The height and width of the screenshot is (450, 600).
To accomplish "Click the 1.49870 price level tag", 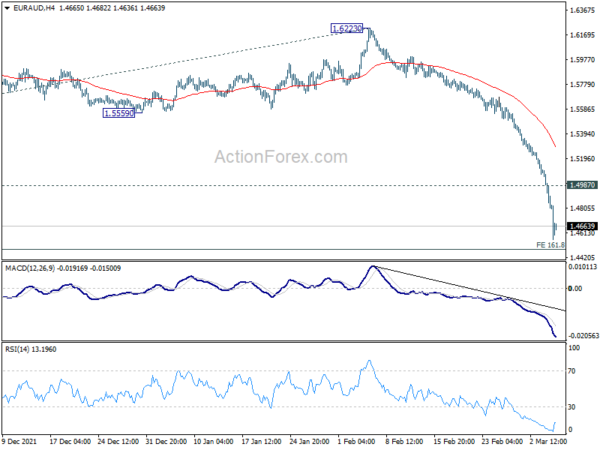I will [582, 185].
